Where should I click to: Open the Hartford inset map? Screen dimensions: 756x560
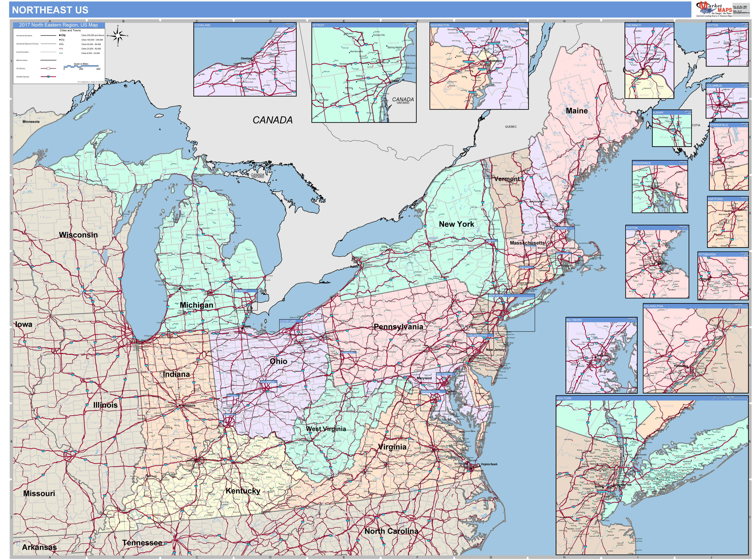point(728,222)
